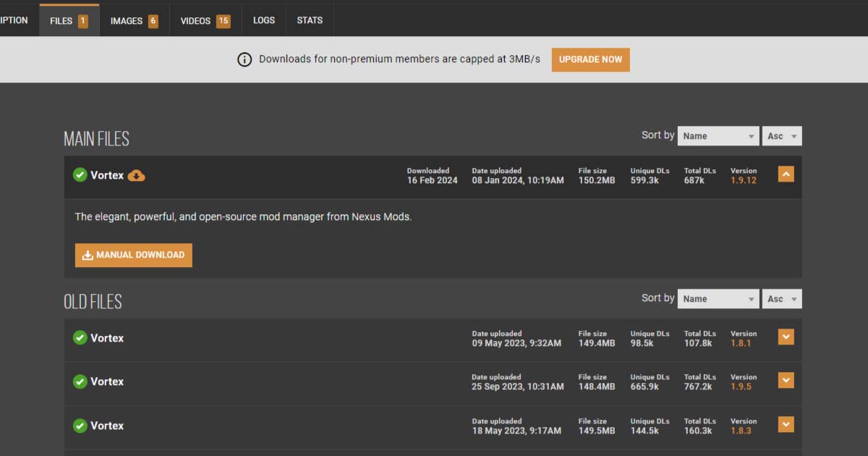The height and width of the screenshot is (456, 868).
Task: Click the Images tab count badge 6
Action: coord(153,21)
